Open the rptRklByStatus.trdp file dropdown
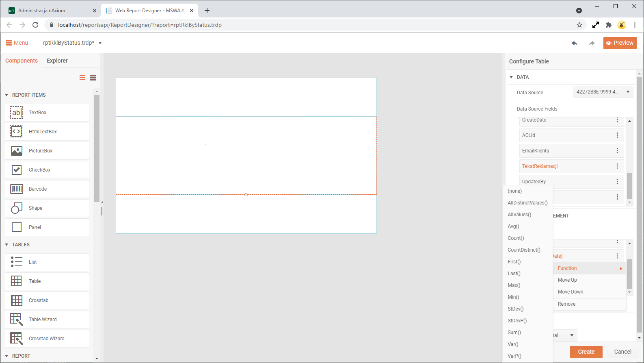 (x=100, y=43)
